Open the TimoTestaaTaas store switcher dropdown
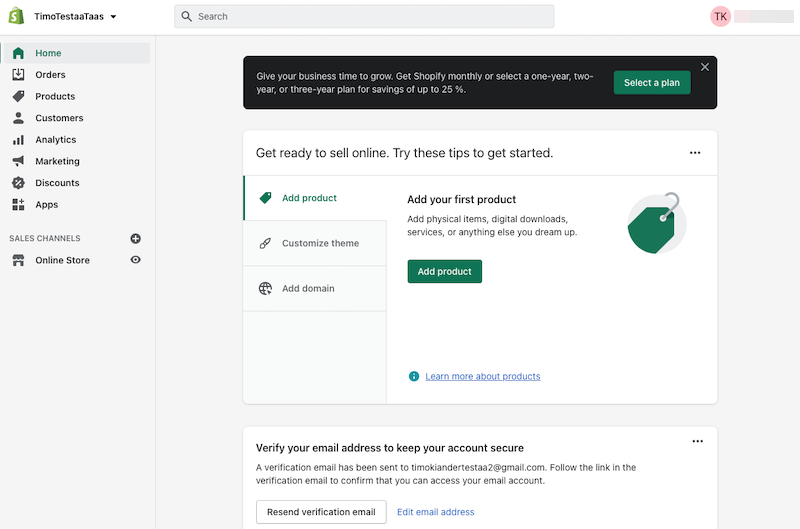The width and height of the screenshot is (800, 529). tap(75, 16)
